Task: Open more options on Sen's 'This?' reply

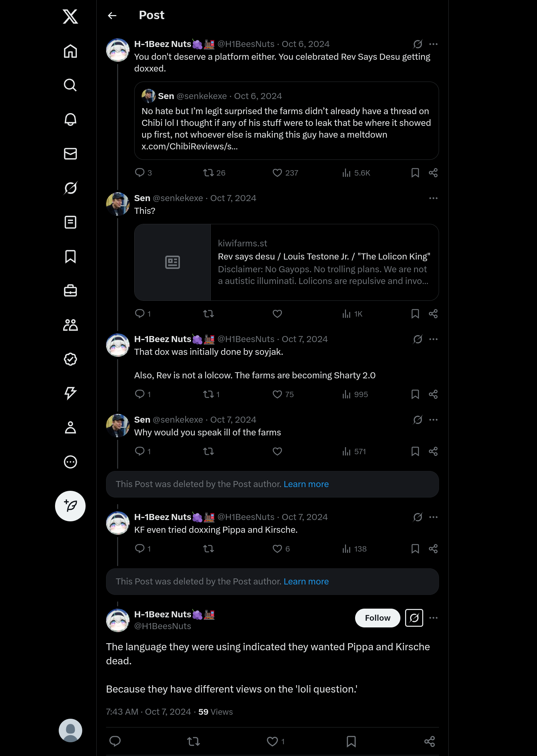Action: [433, 198]
